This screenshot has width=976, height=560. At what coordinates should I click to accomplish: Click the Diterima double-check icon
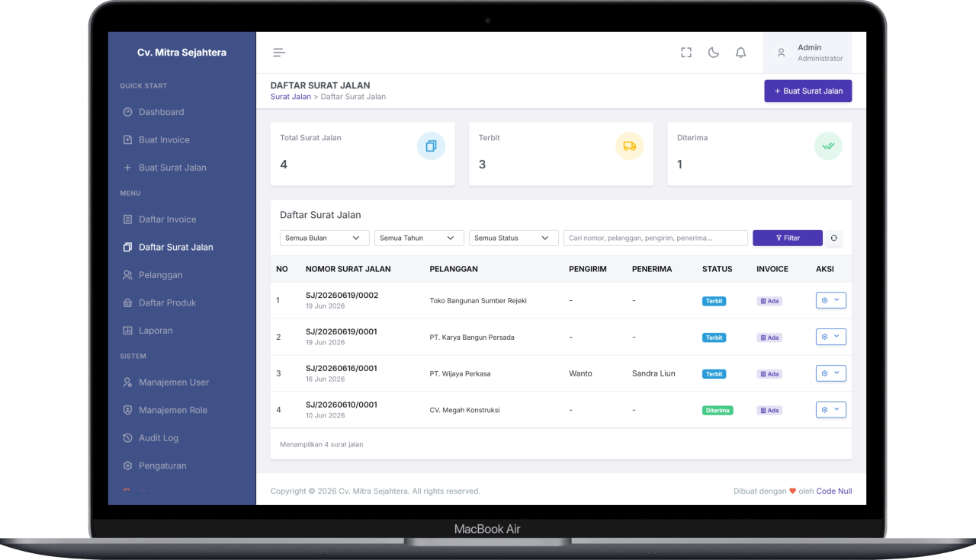point(828,146)
